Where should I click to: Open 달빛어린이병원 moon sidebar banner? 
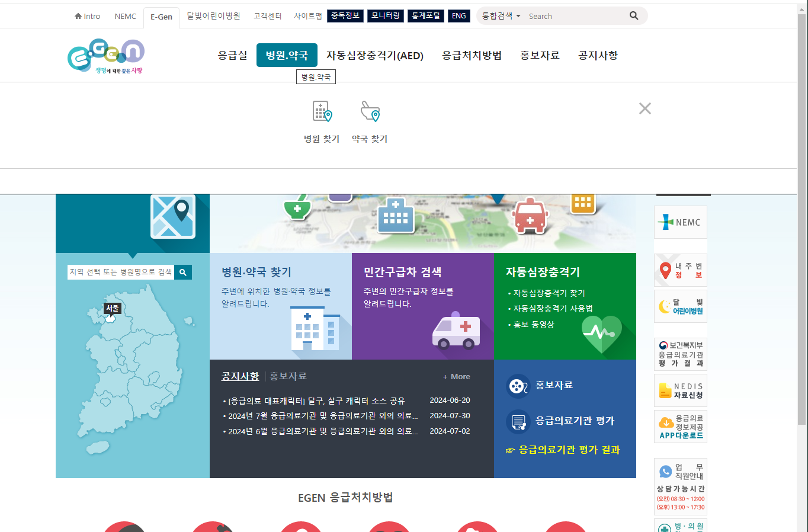point(681,306)
